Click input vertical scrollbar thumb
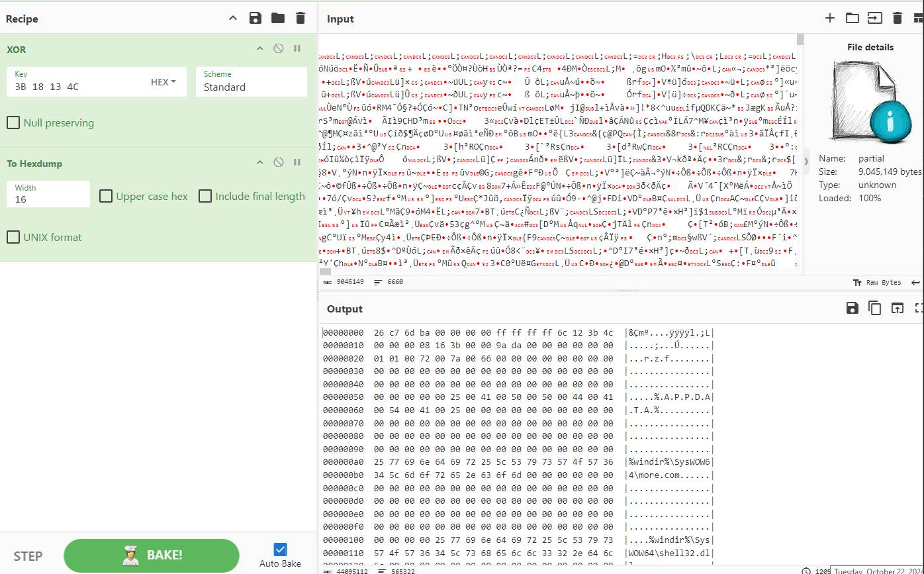This screenshot has width=924, height=574. tap(800, 39)
